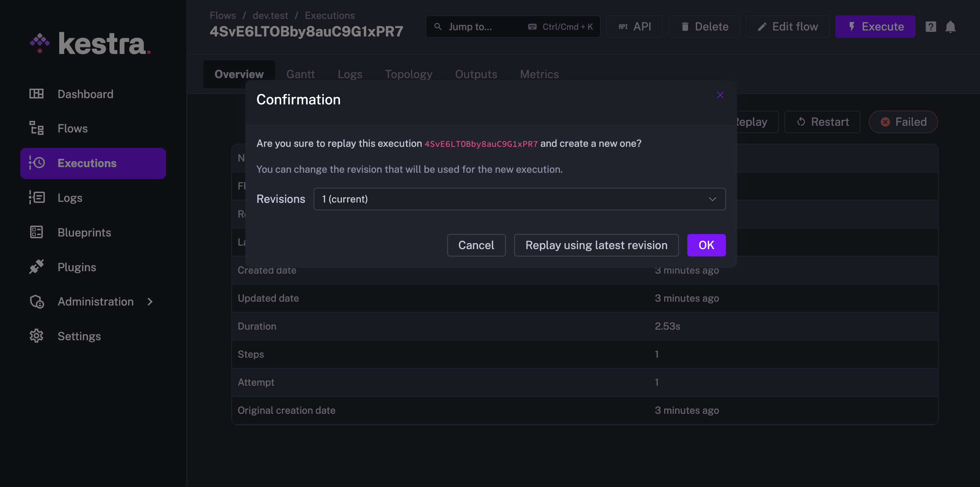The image size is (980, 487).
Task: Cancel the replay confirmation
Action: click(x=476, y=245)
